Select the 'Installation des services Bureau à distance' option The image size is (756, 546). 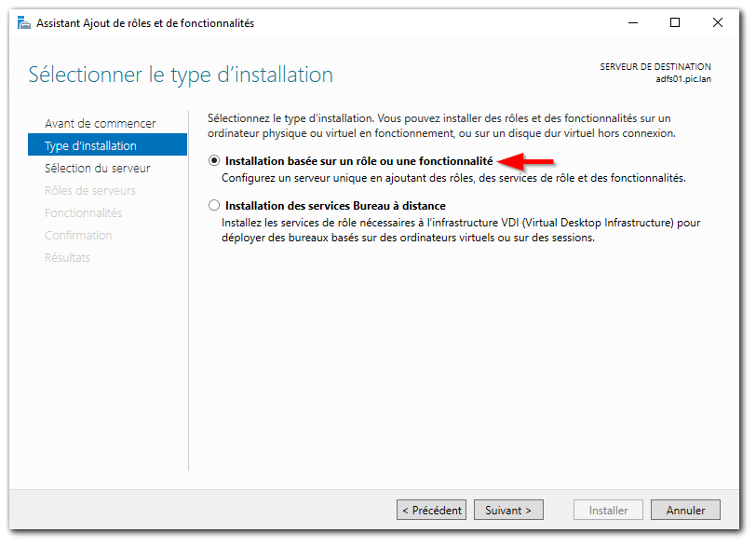coord(214,206)
